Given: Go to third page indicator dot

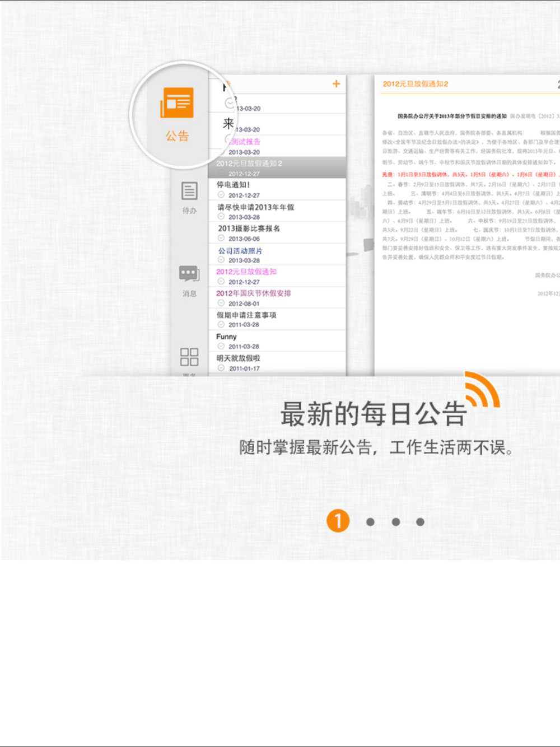Looking at the screenshot, I should click(x=396, y=522).
